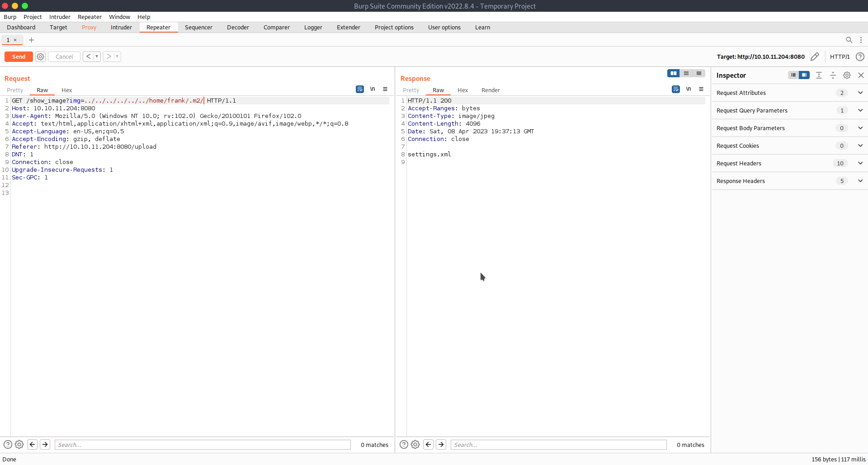The height and width of the screenshot is (465, 868).
Task: Click the Response search field
Action: pos(558,444)
